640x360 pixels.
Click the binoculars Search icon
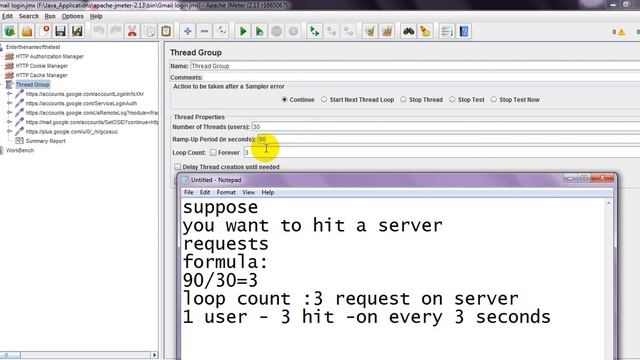click(409, 31)
